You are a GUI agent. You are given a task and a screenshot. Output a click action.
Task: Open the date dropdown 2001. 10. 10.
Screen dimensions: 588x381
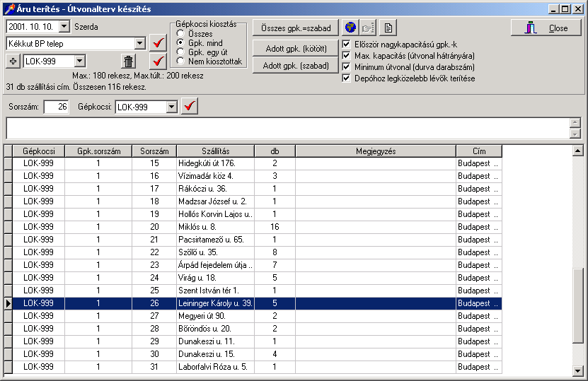pyautogui.click(x=64, y=27)
